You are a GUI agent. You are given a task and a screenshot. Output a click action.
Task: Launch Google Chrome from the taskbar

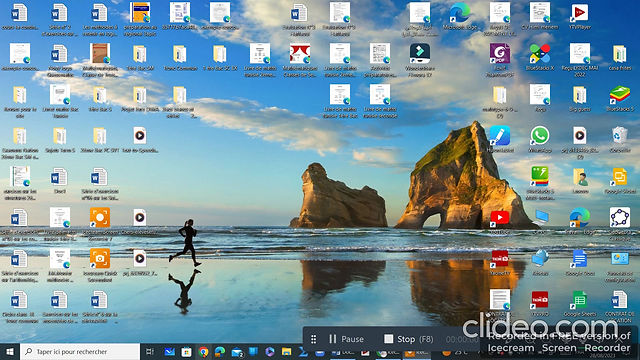203,351
